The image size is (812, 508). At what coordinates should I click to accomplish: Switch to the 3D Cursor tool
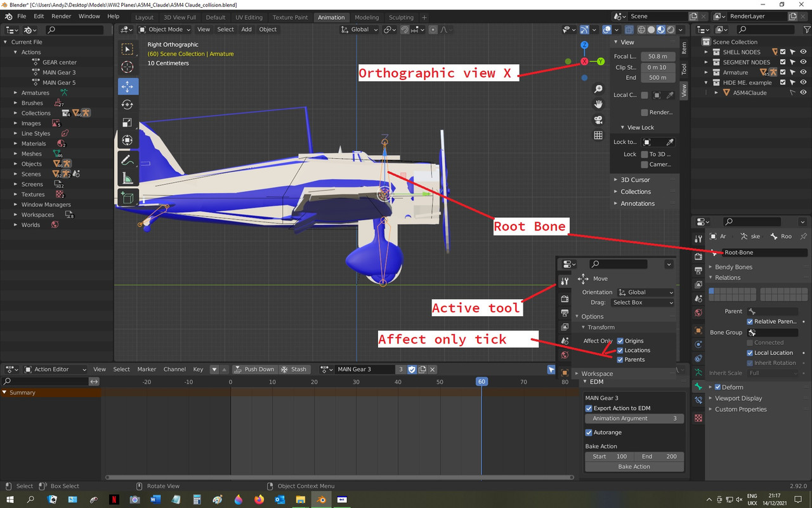(127, 67)
